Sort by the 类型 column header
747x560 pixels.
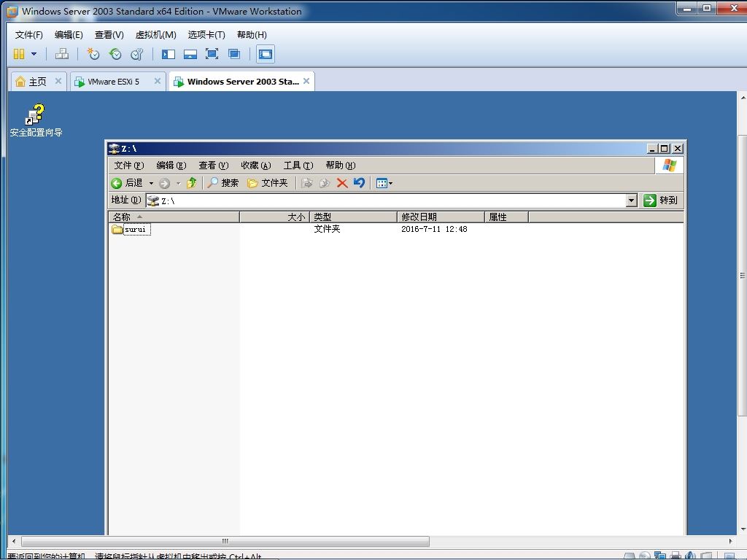[354, 217]
